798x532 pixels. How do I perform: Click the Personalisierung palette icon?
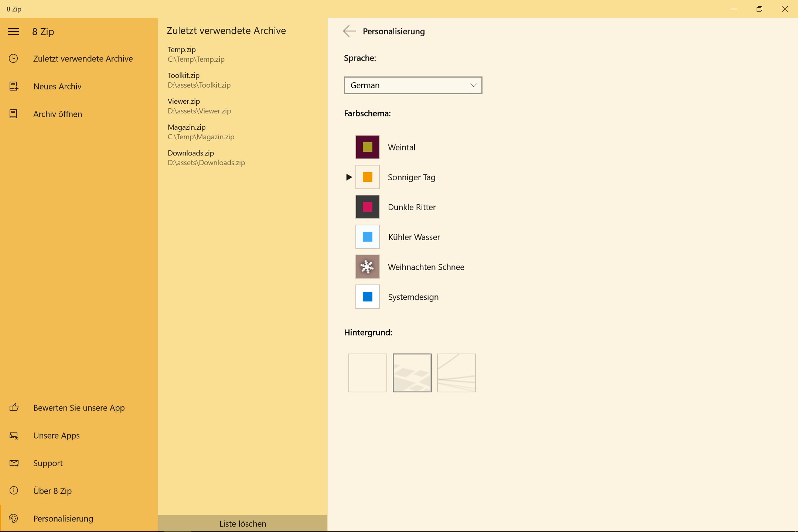click(x=13, y=518)
